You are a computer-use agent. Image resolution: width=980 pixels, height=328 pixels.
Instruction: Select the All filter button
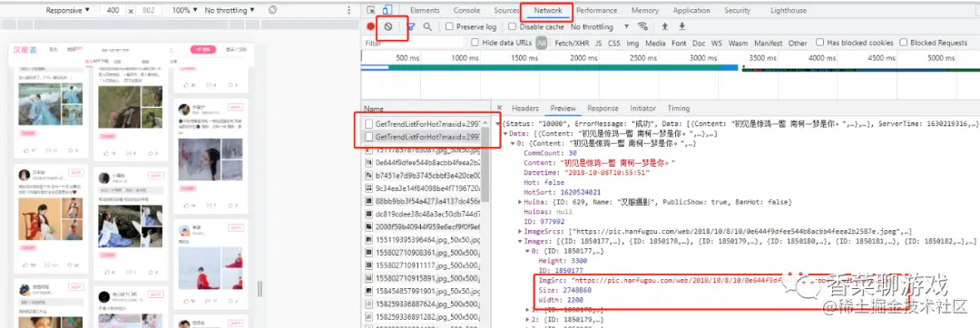click(541, 43)
